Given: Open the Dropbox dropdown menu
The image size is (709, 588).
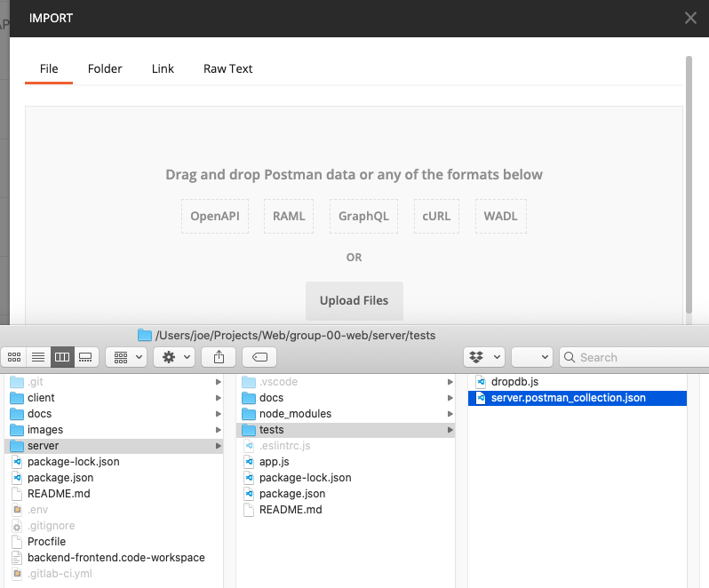Looking at the screenshot, I should pos(484,357).
